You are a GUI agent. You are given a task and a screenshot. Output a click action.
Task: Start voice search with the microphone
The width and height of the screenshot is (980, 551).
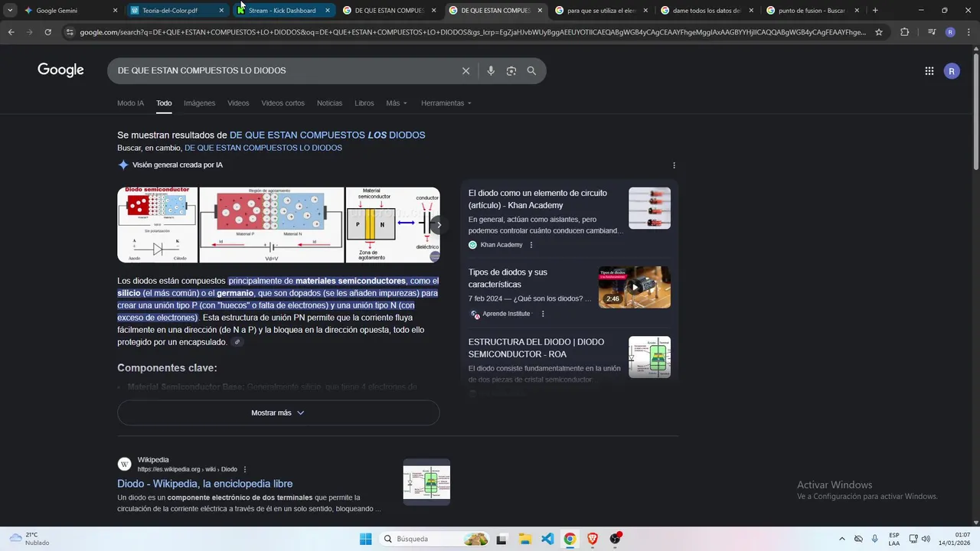click(491, 70)
